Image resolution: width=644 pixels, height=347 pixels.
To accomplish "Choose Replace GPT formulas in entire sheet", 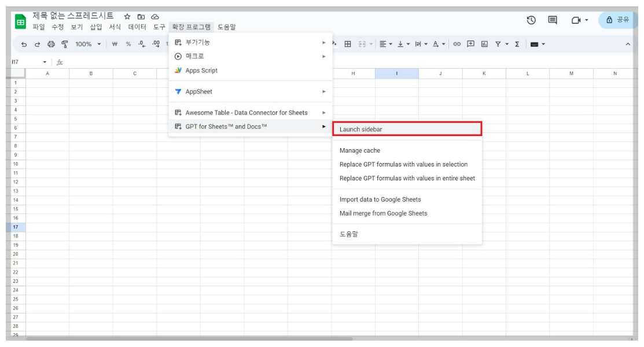I will point(407,178).
